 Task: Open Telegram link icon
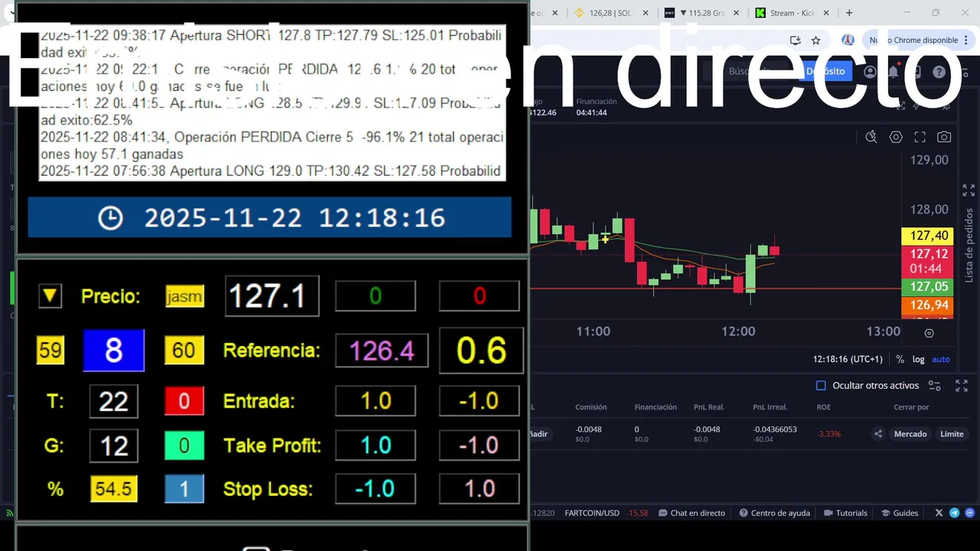point(955,513)
